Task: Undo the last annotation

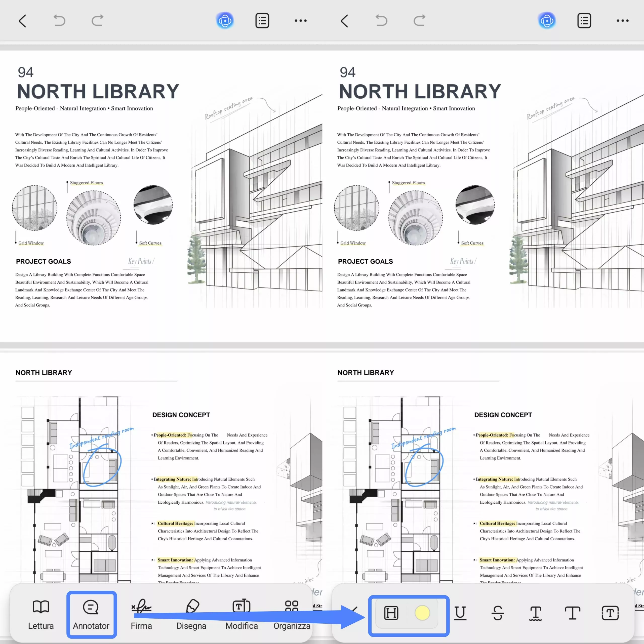Action: (x=60, y=21)
